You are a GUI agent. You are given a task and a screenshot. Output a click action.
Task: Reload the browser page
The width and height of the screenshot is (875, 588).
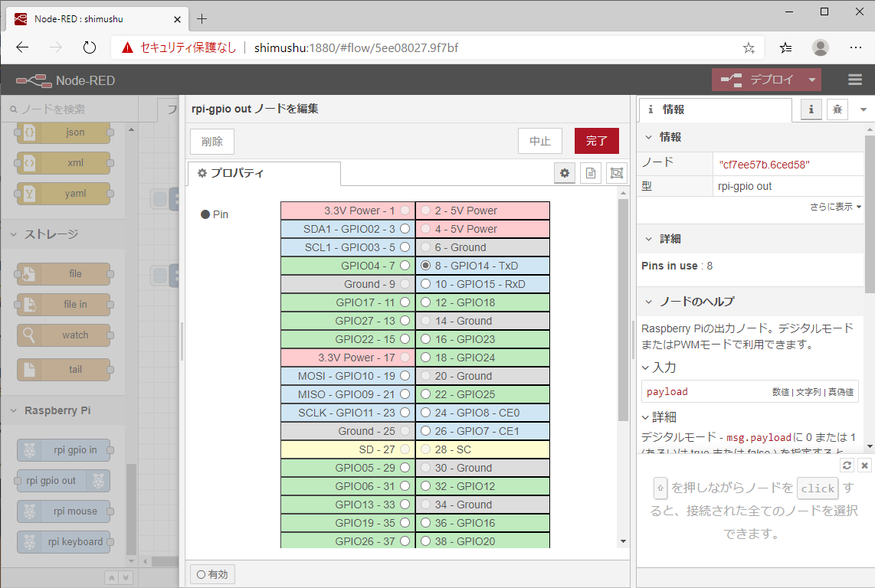90,48
